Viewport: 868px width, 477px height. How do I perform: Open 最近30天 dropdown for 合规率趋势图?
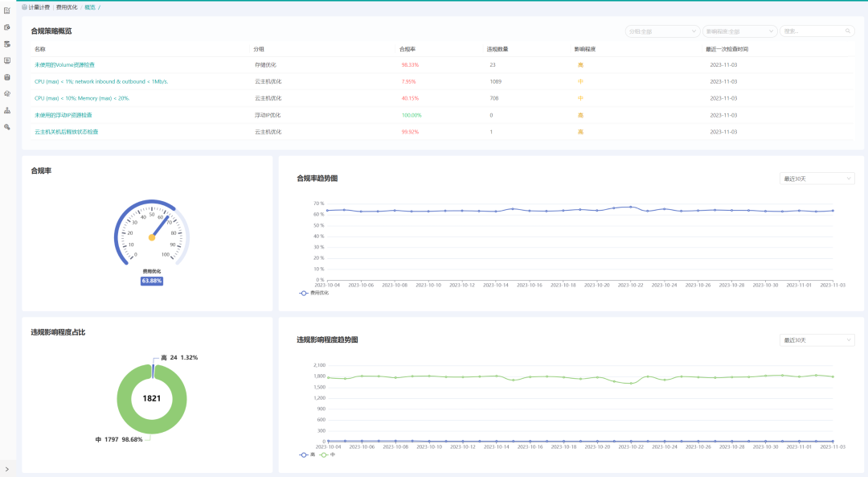(817, 179)
